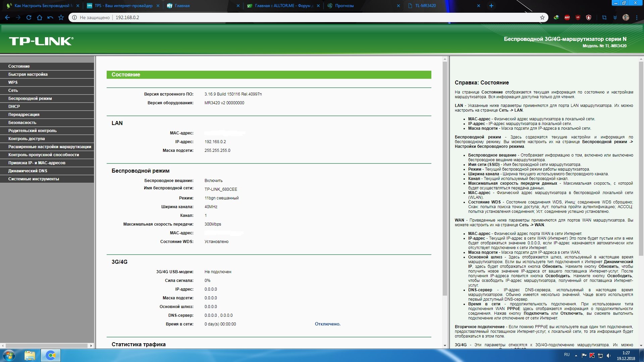644x362 pixels.
Task: Open Windows Start button
Action: point(9,355)
